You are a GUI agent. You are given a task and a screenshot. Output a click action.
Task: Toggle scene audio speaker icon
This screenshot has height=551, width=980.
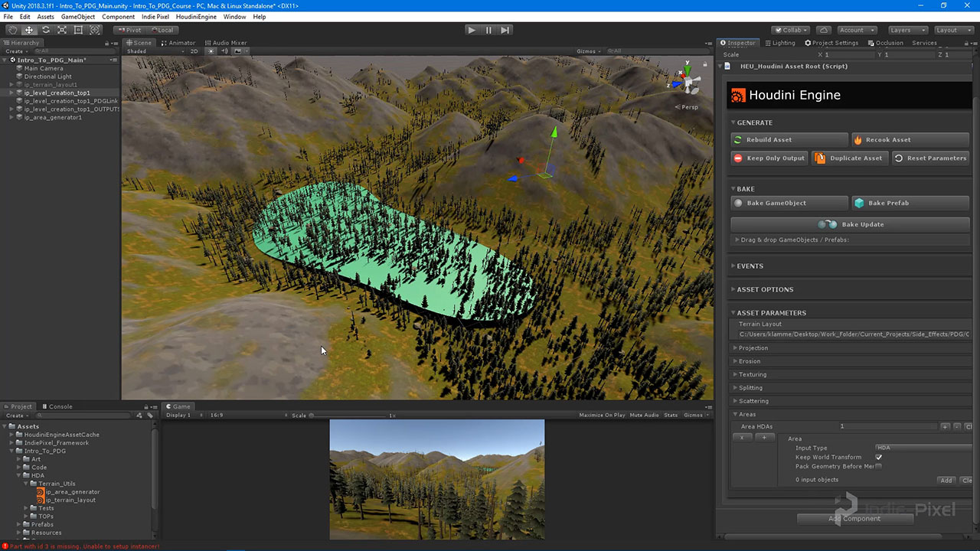click(224, 51)
